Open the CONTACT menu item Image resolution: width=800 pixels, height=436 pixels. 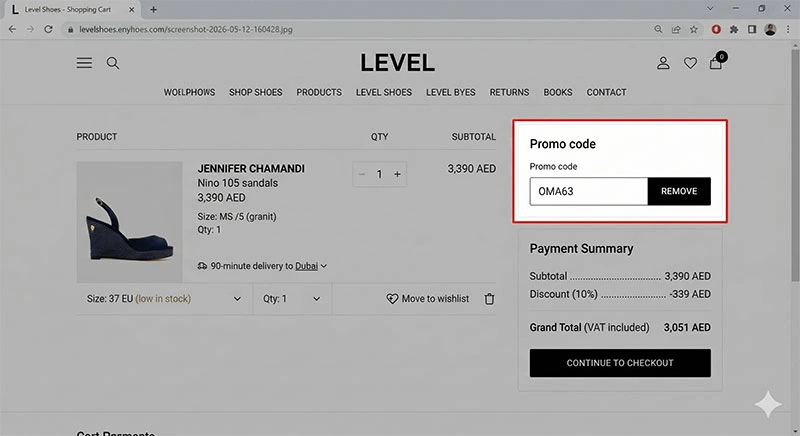pyautogui.click(x=606, y=92)
